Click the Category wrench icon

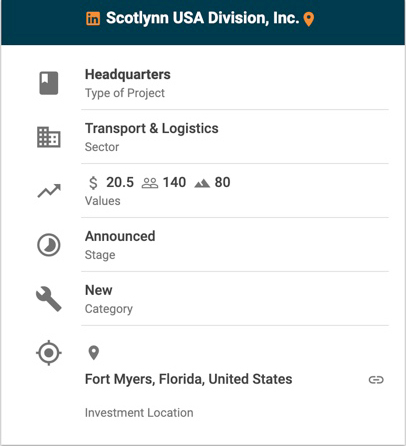(x=49, y=299)
